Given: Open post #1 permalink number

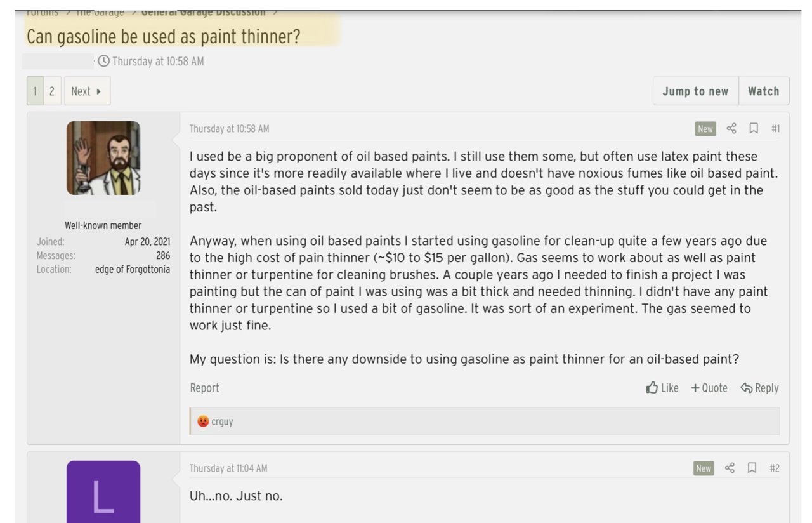Looking at the screenshot, I should (x=775, y=129).
